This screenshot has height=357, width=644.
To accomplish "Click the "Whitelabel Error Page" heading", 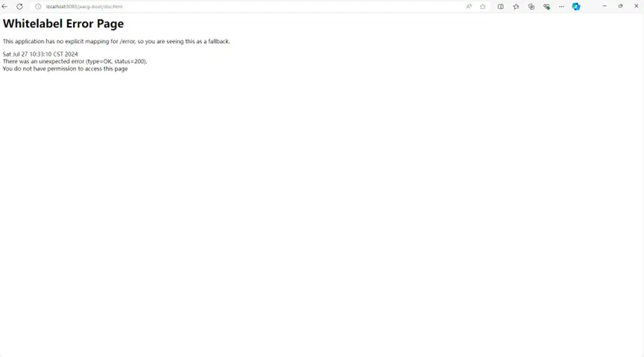I will coord(63,24).
